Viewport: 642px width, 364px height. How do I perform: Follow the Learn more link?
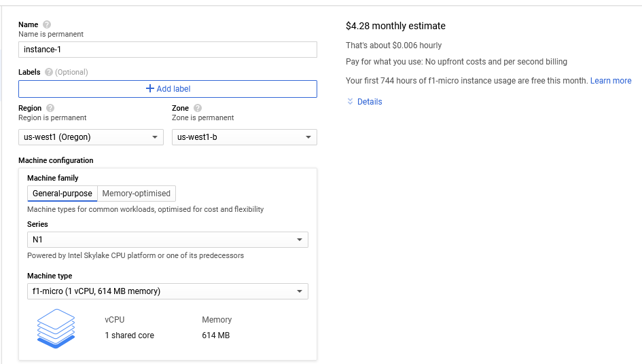click(611, 81)
